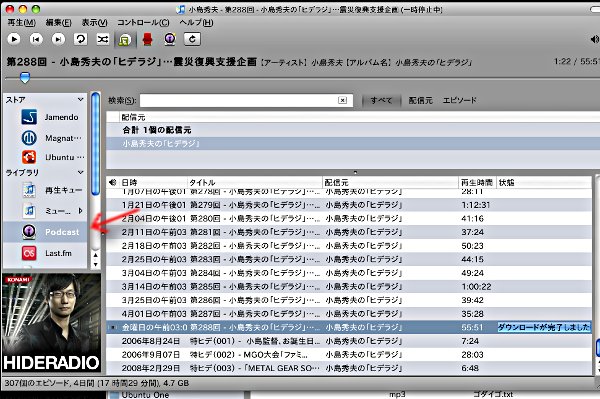The width and height of the screenshot is (600, 399).
Task: Click the speaker icon column header
Action: [112, 182]
